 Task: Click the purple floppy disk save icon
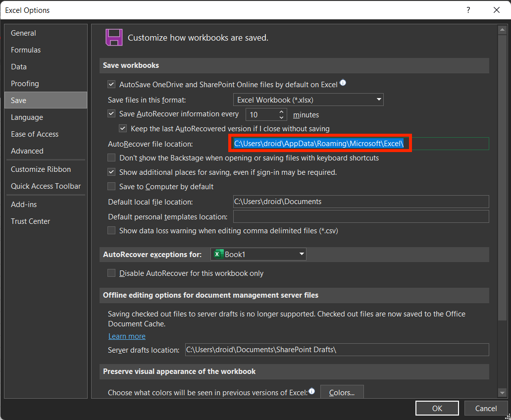113,38
